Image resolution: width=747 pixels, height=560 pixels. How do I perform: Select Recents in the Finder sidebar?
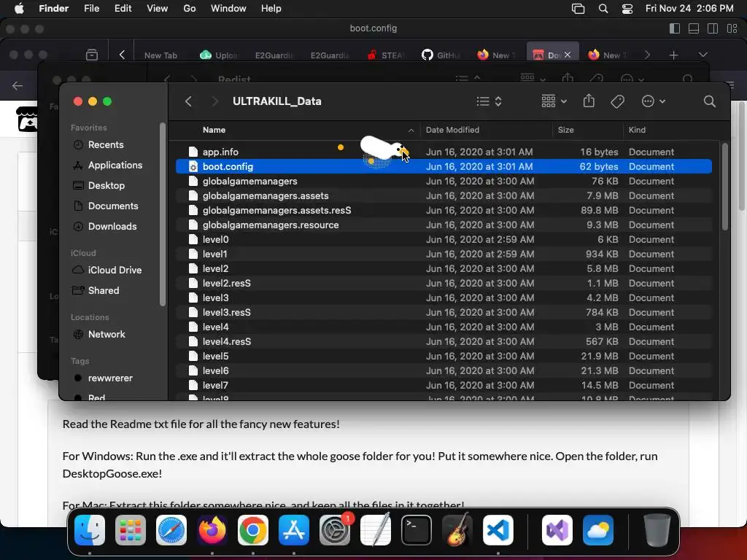point(105,145)
